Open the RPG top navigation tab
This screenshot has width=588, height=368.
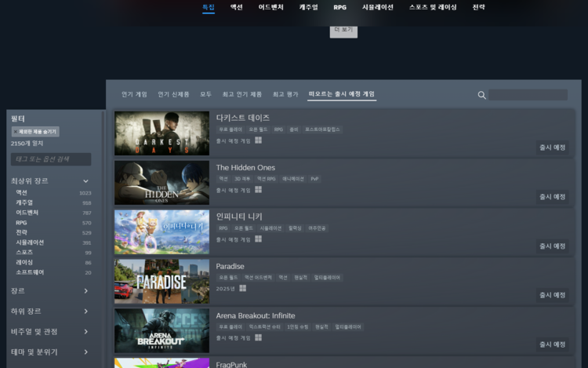click(339, 7)
